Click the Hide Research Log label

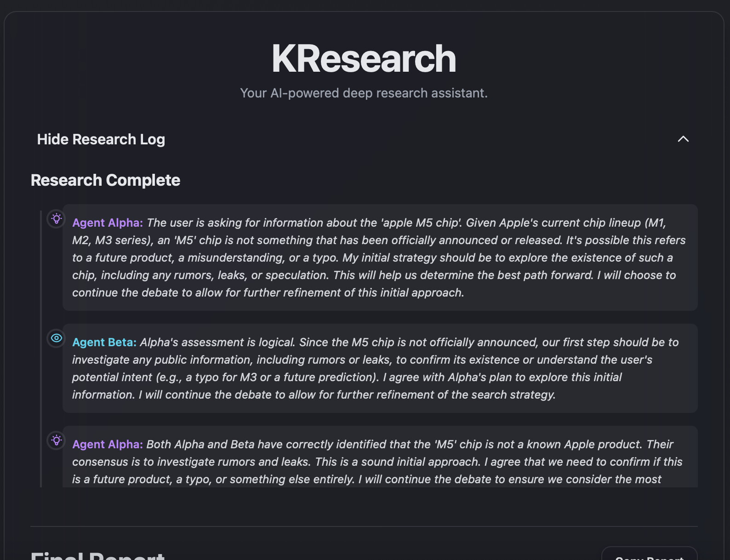[x=101, y=139]
